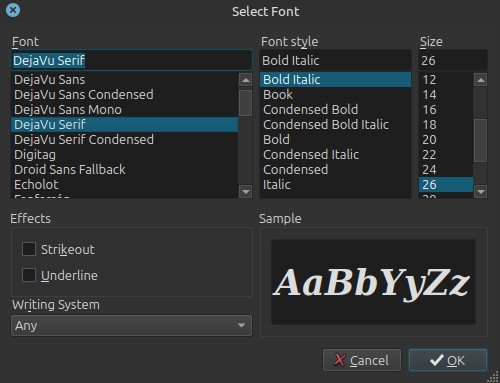Enable the Strikeout effect checkbox
The height and width of the screenshot is (383, 500).
click(29, 249)
